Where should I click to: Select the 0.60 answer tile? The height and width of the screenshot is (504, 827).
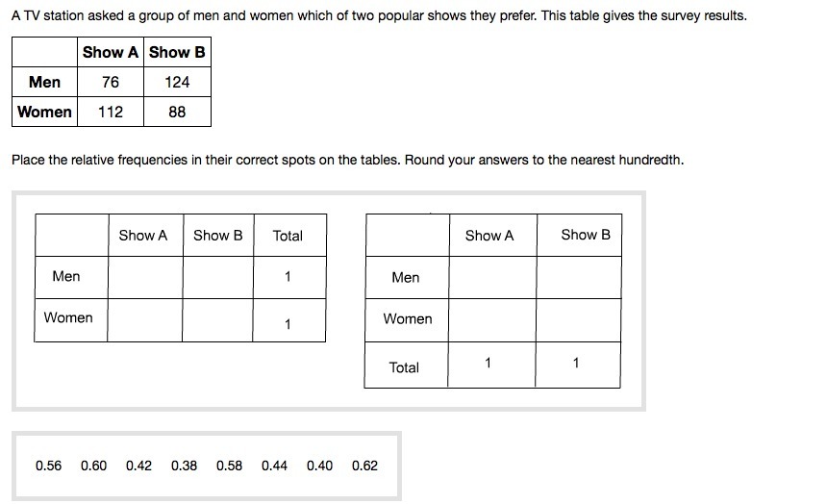tap(94, 466)
